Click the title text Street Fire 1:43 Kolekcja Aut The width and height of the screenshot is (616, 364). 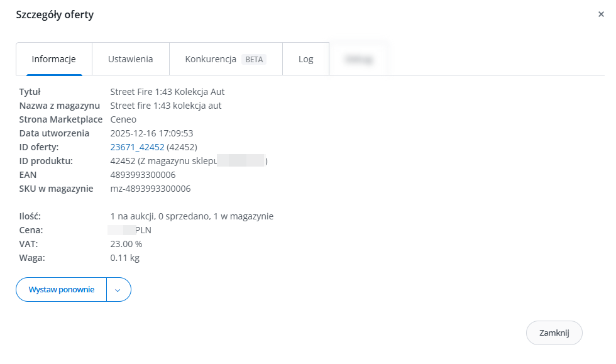pyautogui.click(x=167, y=92)
